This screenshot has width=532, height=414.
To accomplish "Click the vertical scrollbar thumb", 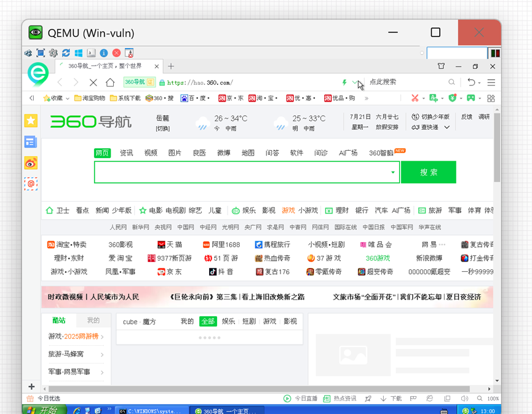I will click(x=497, y=148).
